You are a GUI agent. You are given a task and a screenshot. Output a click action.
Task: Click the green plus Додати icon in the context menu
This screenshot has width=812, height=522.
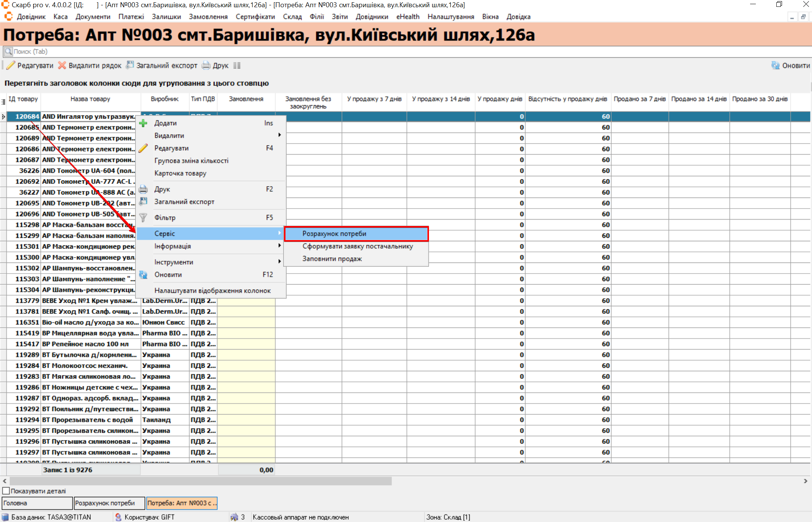(x=143, y=123)
